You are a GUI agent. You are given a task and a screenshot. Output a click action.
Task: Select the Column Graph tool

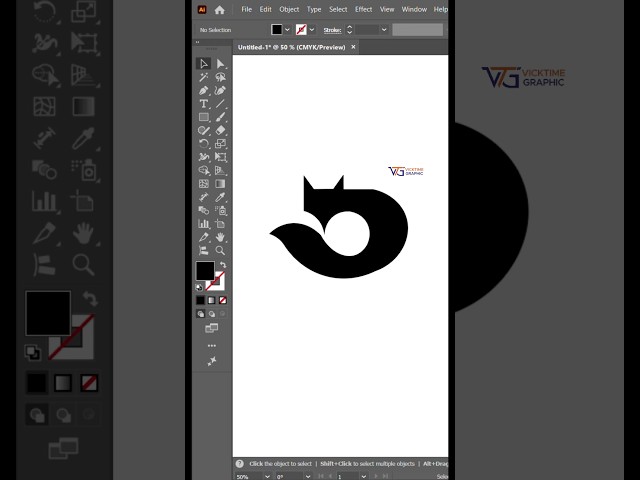[204, 224]
